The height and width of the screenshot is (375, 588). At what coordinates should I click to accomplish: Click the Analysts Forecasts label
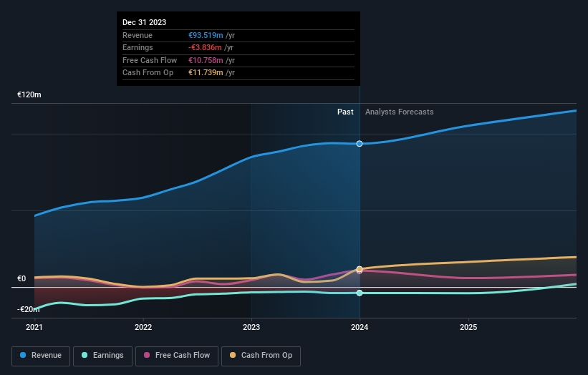tap(400, 112)
